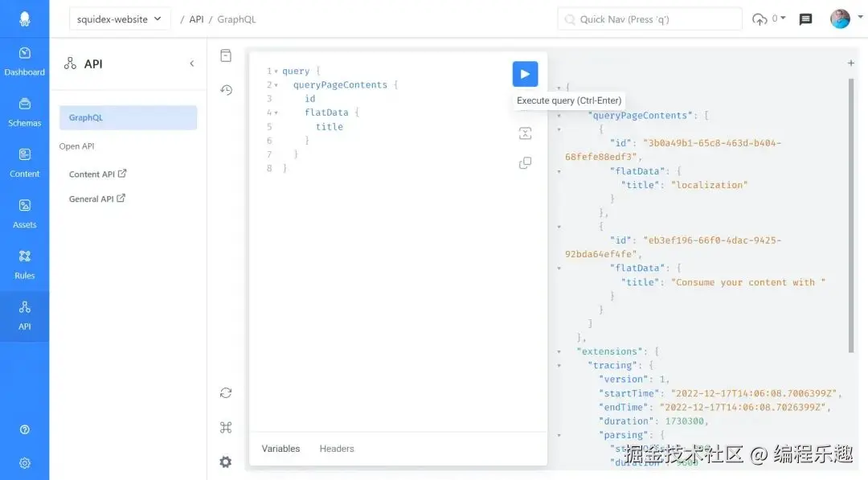Click the results pane scrollbar
The image size is (868, 480).
tap(851, 215)
